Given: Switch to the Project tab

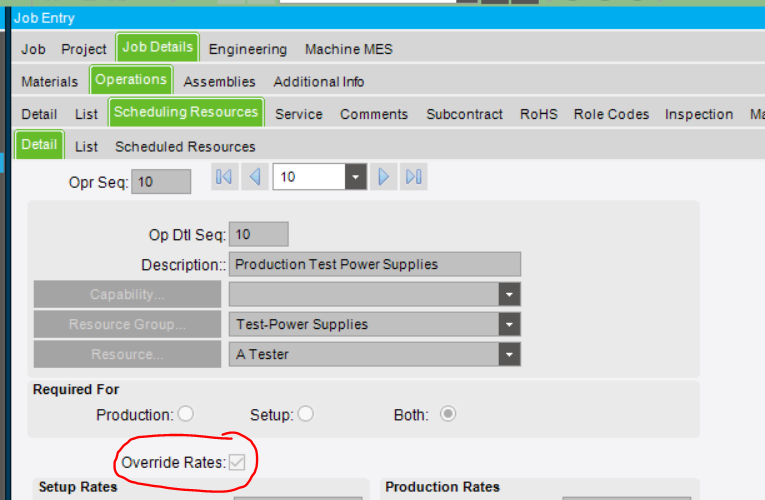Looking at the screenshot, I should tap(83, 49).
